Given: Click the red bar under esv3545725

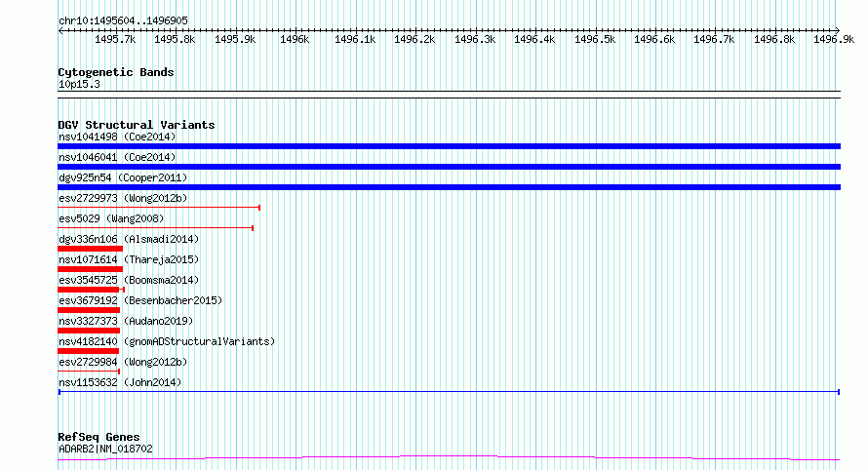Looking at the screenshot, I should tap(89, 290).
